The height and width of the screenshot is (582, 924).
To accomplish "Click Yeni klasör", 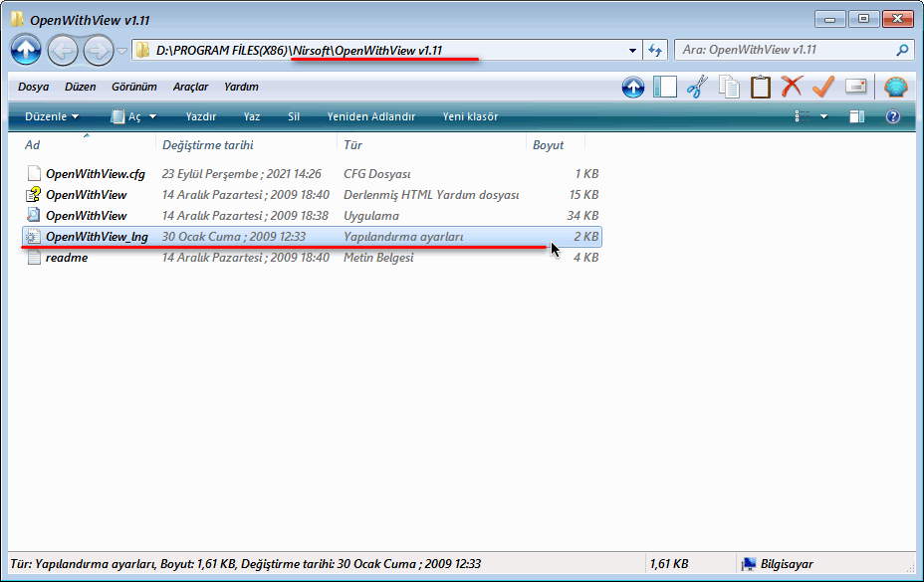I will point(470,116).
